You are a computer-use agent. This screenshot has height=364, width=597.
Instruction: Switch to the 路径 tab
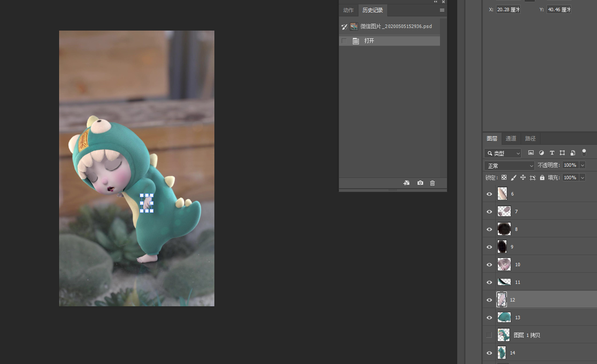530,139
